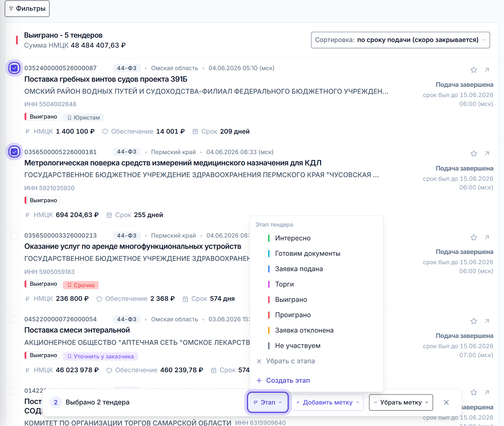Open arrow icon for аренда многофункциональных устройств

click(487, 237)
